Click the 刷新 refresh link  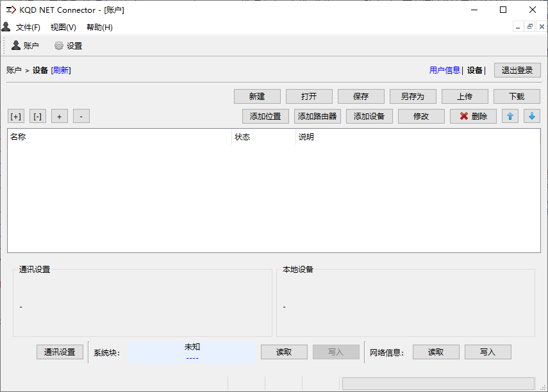[x=62, y=70]
